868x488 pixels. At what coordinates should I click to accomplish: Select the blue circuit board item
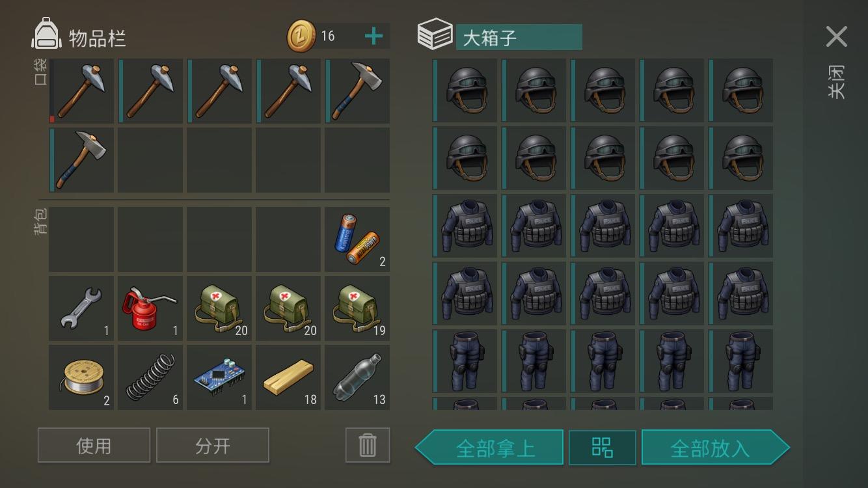click(x=219, y=377)
